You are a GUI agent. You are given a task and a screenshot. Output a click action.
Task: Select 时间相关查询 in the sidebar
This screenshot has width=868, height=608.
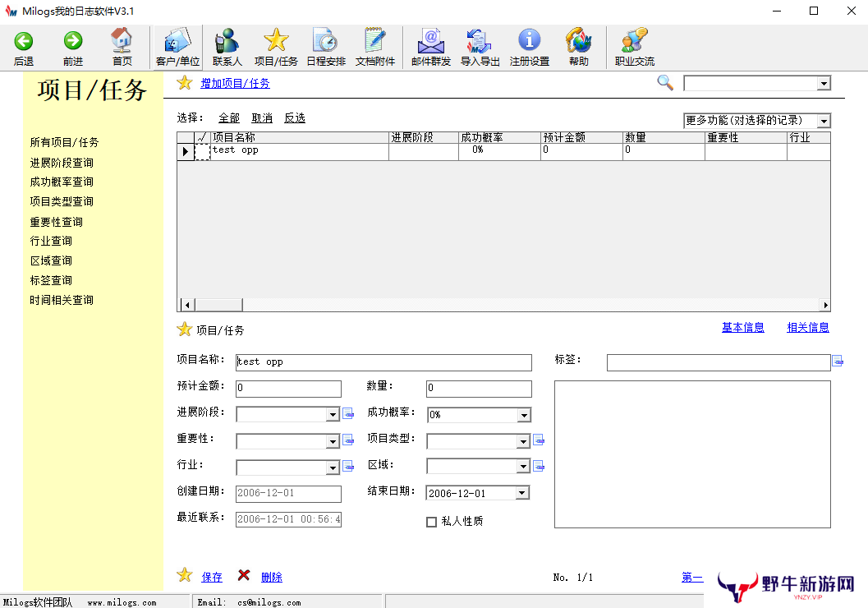point(62,300)
